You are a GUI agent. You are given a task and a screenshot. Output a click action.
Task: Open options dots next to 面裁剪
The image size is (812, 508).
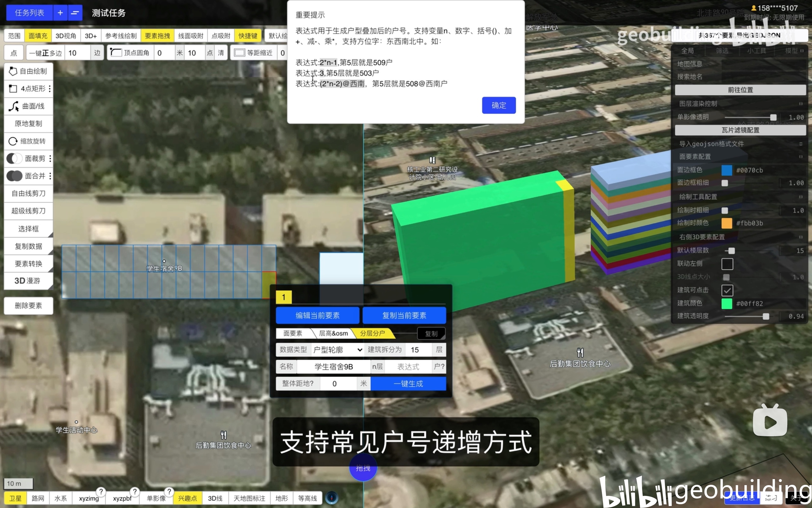50,158
